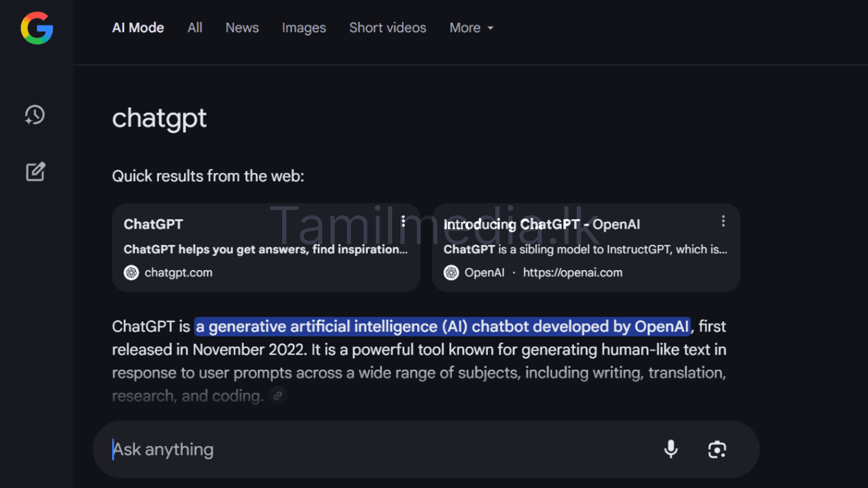Switch to the News results
This screenshot has width=868, height=488.
point(241,28)
